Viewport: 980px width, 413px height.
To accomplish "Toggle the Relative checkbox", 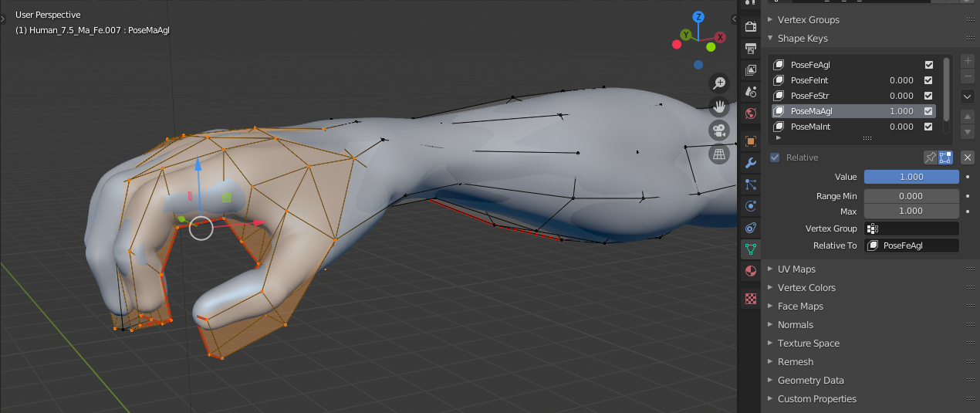I will 775,157.
